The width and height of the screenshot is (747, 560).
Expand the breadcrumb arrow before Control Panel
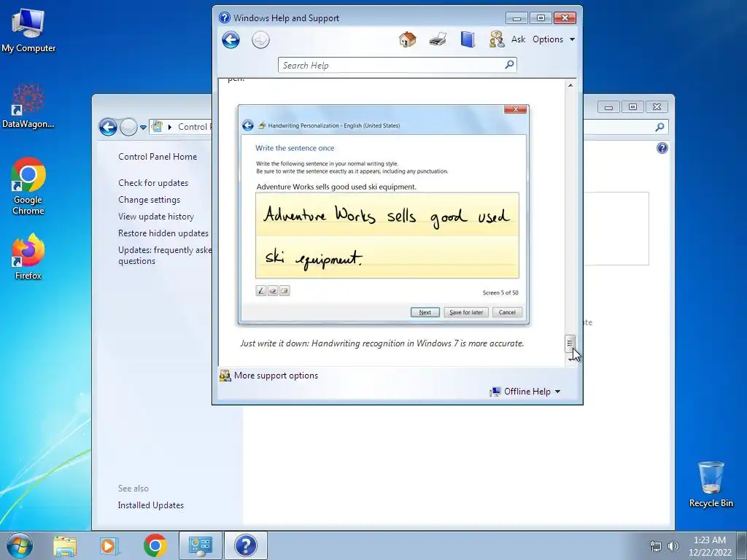pyautogui.click(x=169, y=127)
